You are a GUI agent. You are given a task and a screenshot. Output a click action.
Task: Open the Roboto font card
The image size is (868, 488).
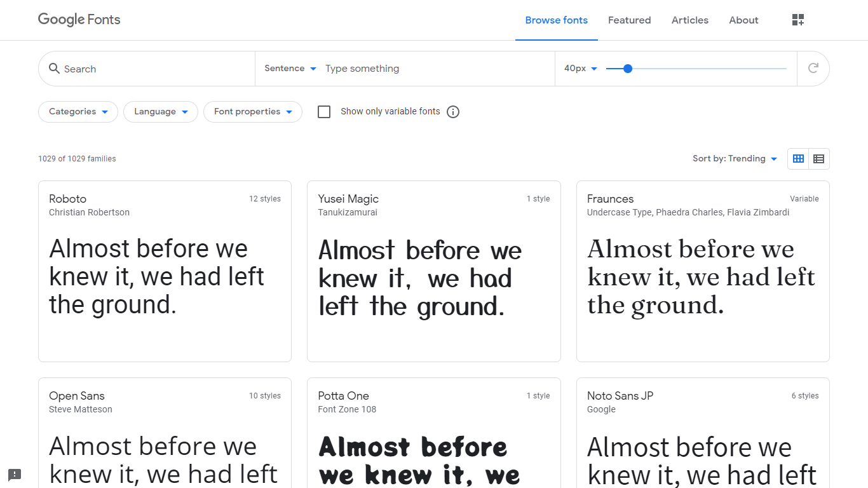point(165,271)
